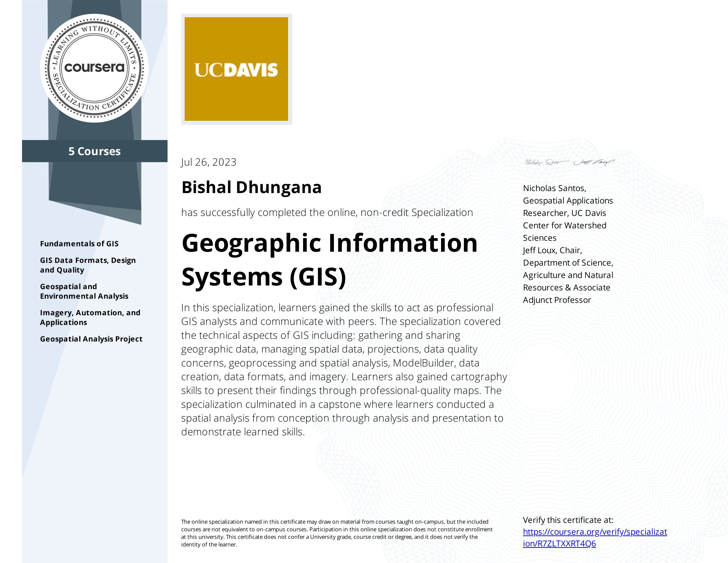Select the Fundamentals of GIS course title
Image resolution: width=728 pixels, height=563 pixels.
coord(79,244)
